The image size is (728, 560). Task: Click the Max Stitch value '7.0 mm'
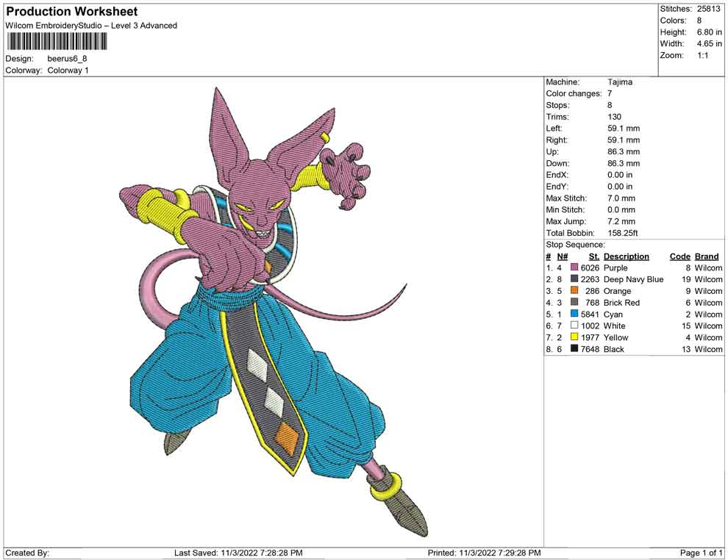tap(621, 198)
